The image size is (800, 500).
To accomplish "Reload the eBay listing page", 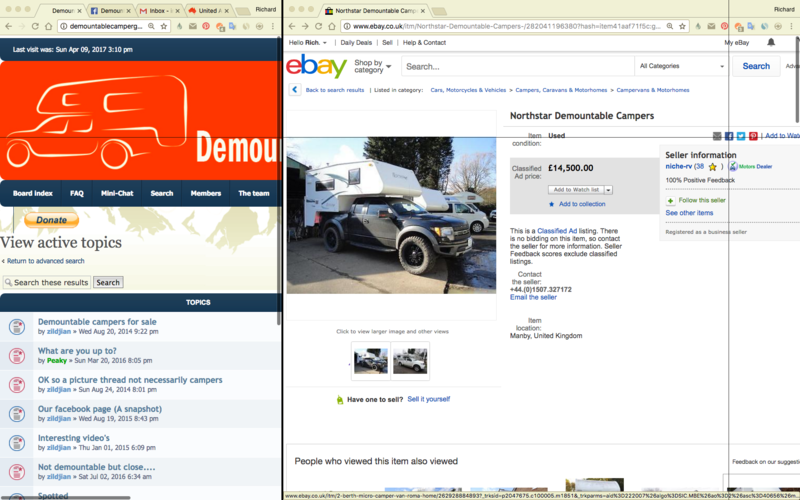I will 318,26.
